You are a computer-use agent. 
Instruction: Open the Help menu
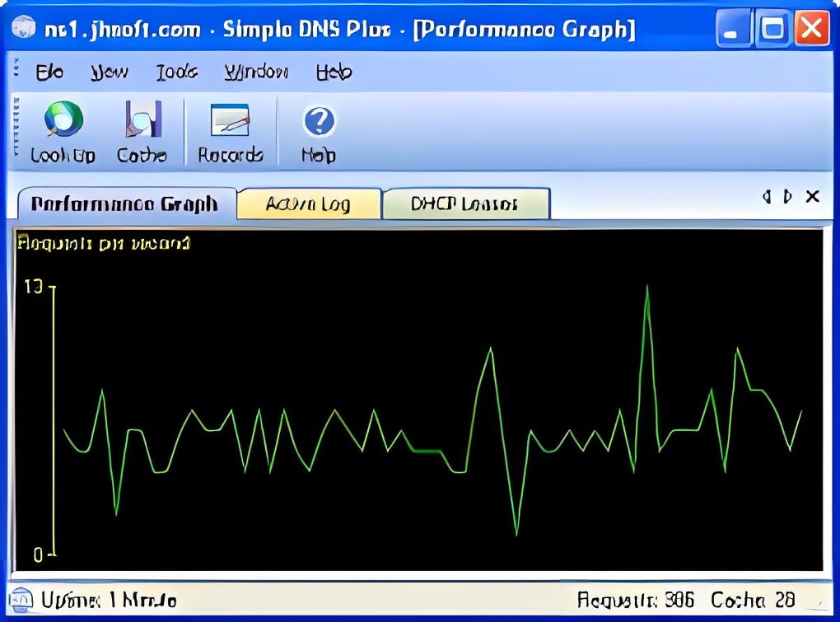pyautogui.click(x=334, y=72)
